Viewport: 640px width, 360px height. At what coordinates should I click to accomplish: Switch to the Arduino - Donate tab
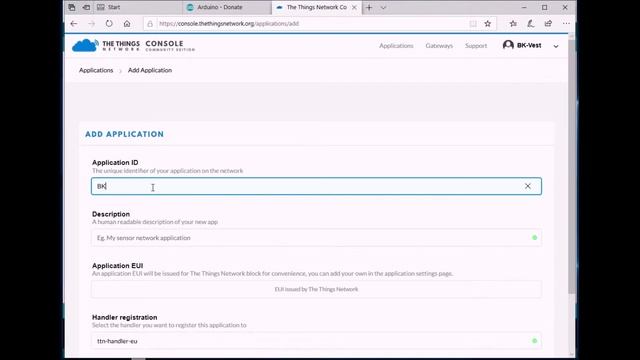click(227, 7)
